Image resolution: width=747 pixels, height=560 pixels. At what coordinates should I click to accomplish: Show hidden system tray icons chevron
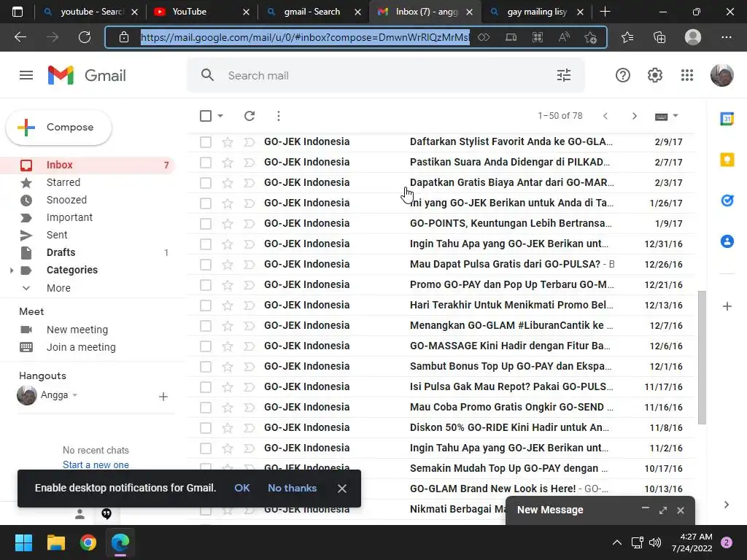[617, 542]
